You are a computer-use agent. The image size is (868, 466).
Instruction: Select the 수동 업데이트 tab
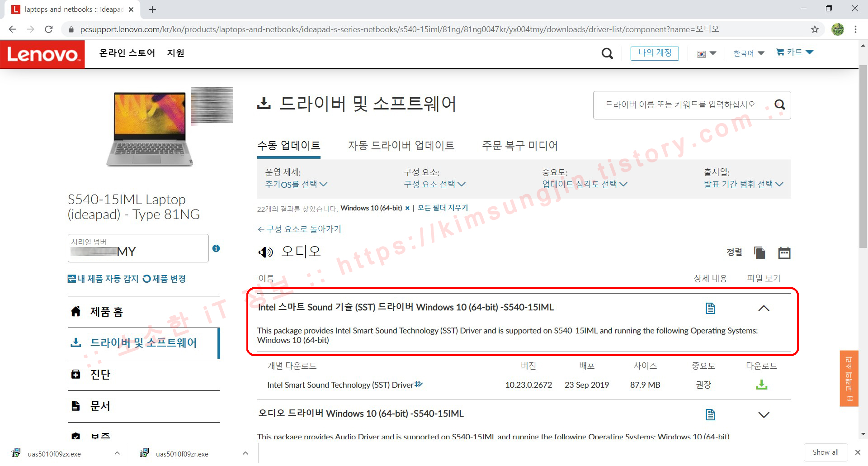[x=288, y=145]
